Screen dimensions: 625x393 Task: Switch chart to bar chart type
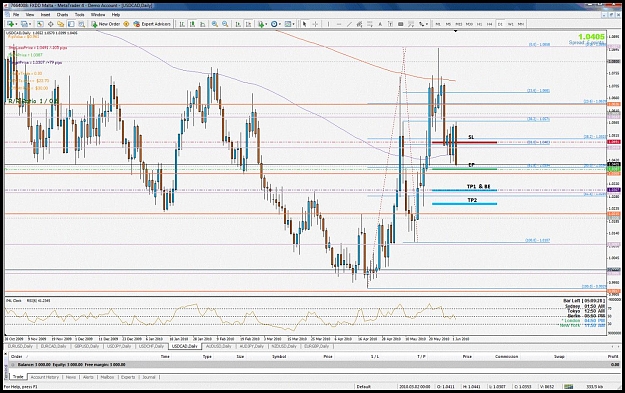[x=182, y=24]
